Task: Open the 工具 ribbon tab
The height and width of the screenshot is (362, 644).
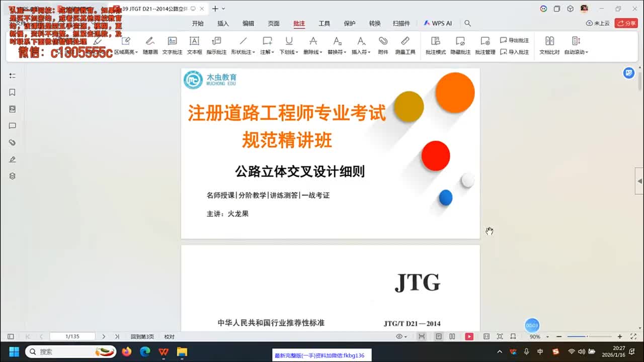Action: coord(325,23)
